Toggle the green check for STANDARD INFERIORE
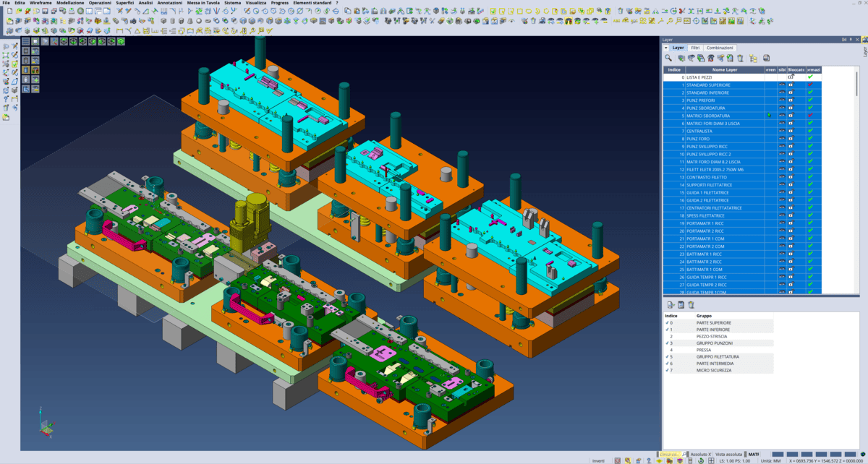 [811, 93]
